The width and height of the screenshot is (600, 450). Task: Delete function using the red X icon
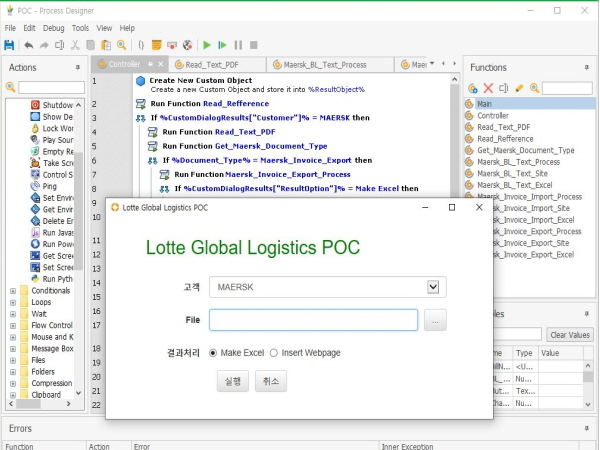point(488,88)
